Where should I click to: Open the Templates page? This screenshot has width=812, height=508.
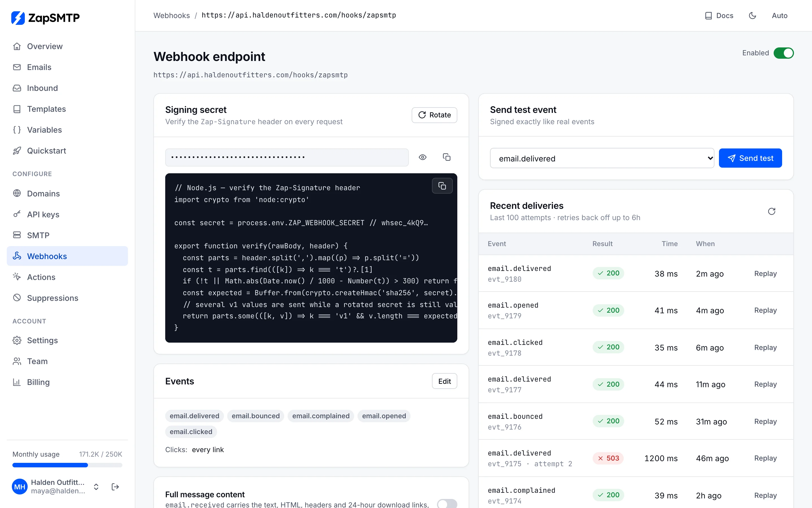67,109
